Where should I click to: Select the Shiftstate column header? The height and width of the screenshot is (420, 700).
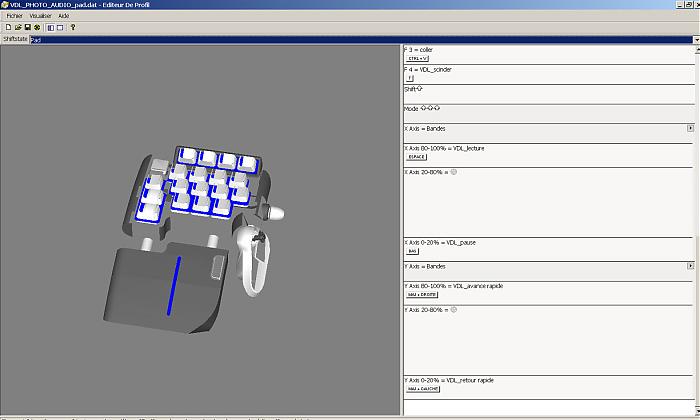(x=14, y=39)
